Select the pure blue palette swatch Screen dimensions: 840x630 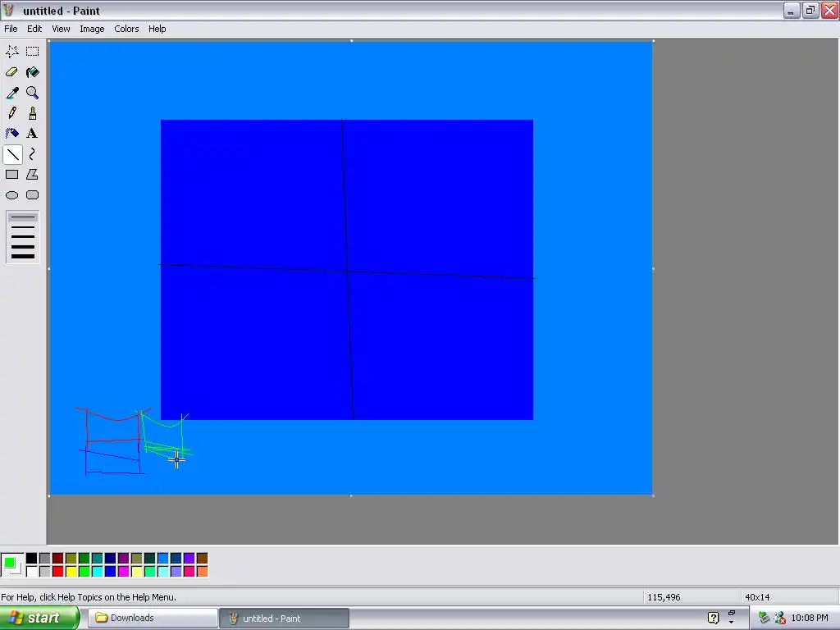(111, 572)
